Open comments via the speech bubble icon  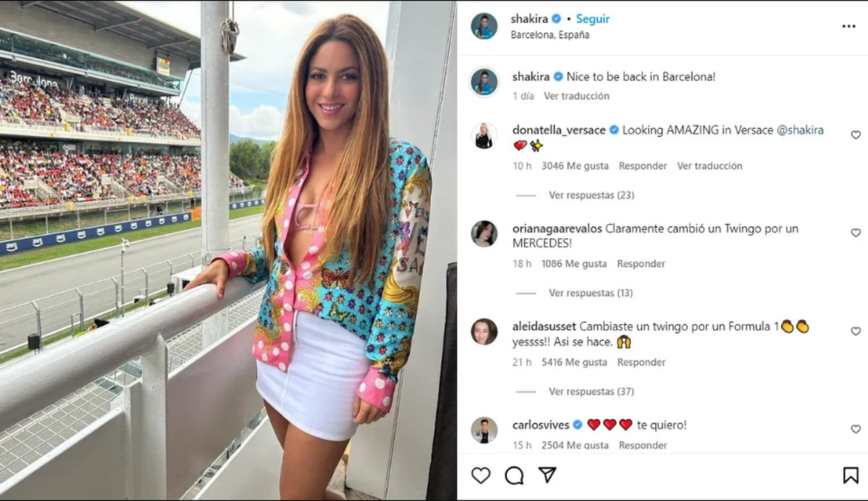pos(514,475)
